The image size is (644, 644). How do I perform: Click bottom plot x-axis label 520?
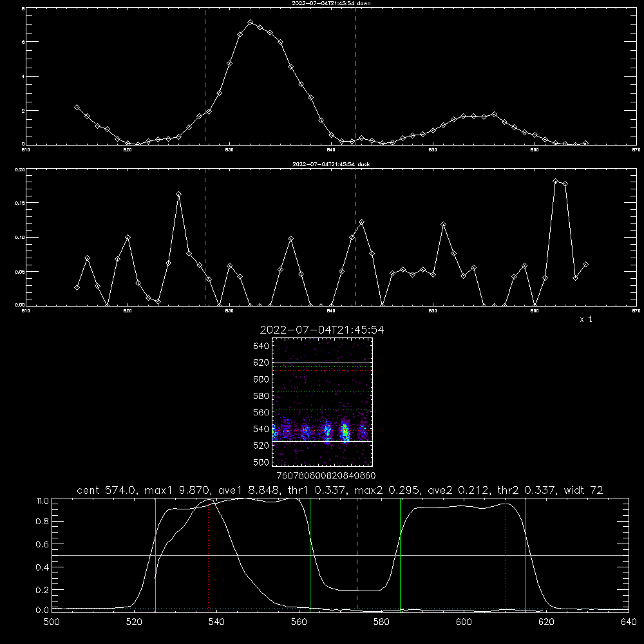134,622
